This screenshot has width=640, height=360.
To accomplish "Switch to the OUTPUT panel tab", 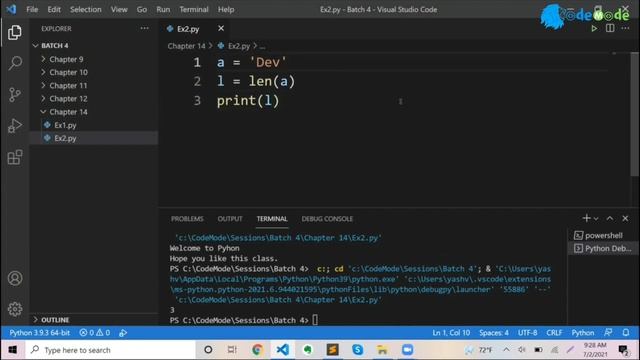I will (230, 219).
